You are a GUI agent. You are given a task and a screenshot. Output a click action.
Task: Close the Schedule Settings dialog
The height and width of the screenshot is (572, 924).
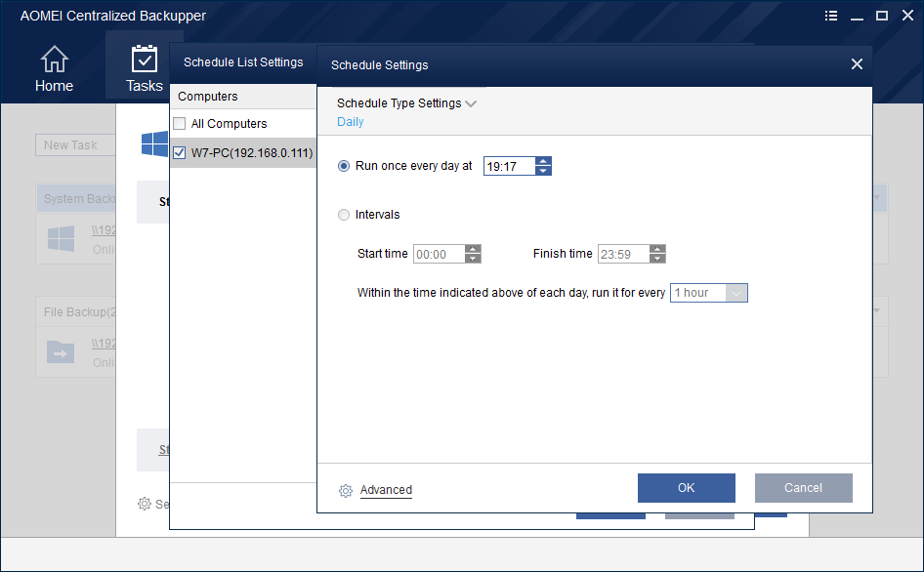pos(857,64)
